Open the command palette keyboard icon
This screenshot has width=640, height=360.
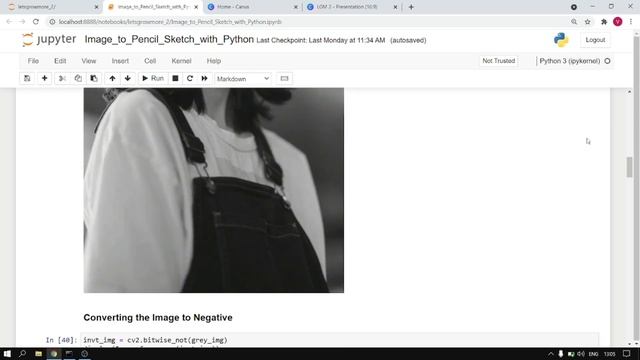click(x=284, y=78)
